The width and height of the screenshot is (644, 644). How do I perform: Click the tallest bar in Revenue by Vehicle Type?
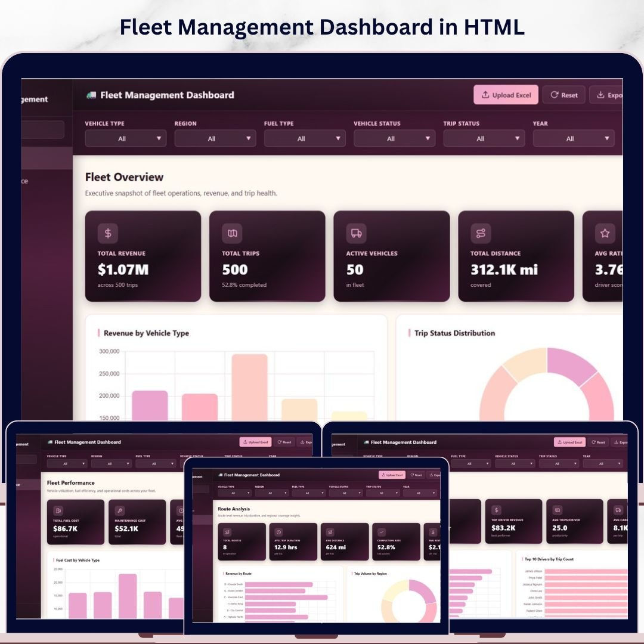[x=250, y=386]
